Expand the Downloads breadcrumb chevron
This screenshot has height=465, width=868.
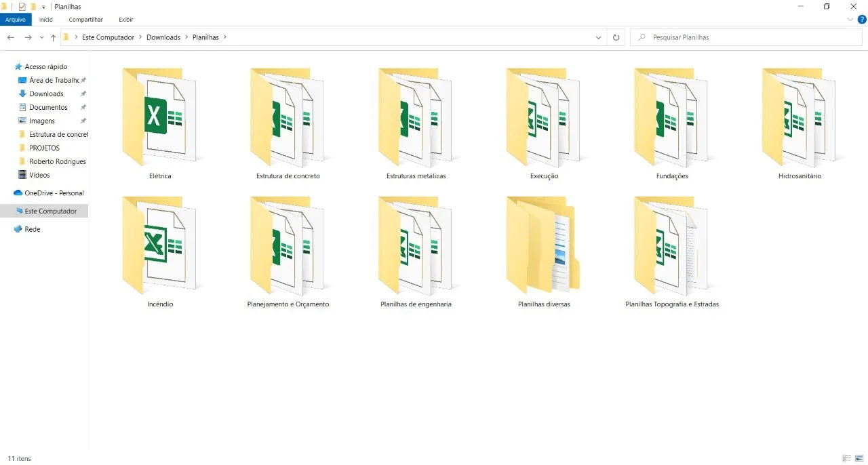pos(186,37)
